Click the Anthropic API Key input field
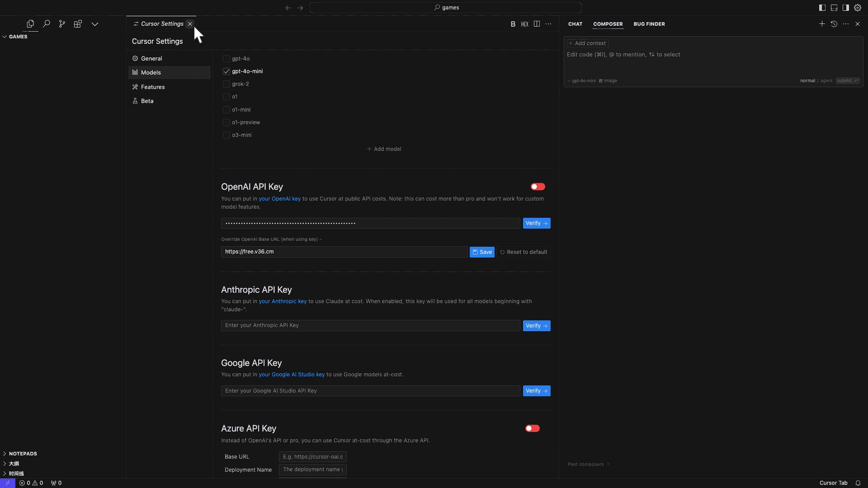This screenshot has width=868, height=488. [x=370, y=326]
